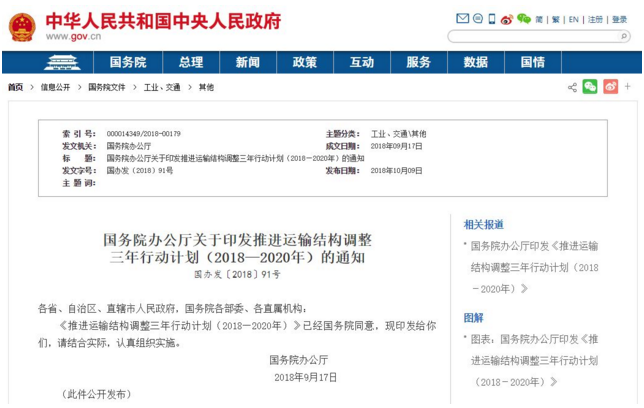The height and width of the screenshot is (408, 644).
Task: Click 主题分类 value 工业、交通\其他
Action: point(398,134)
